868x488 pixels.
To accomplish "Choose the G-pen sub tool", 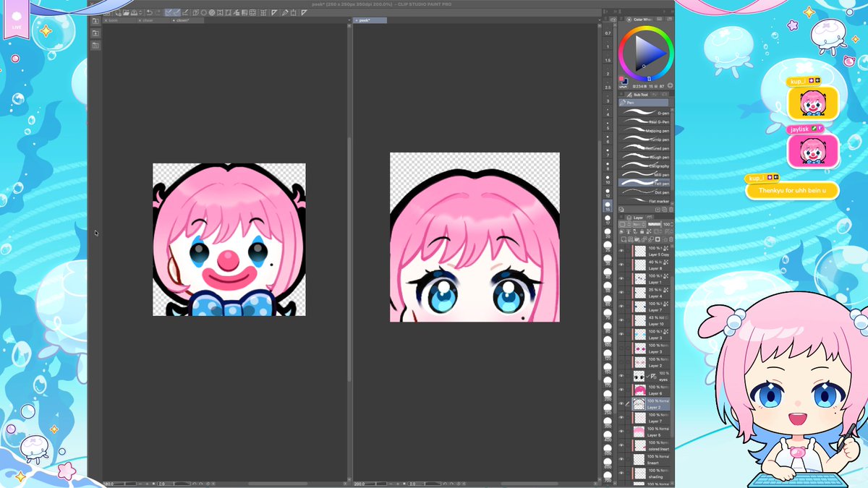I will [644, 112].
